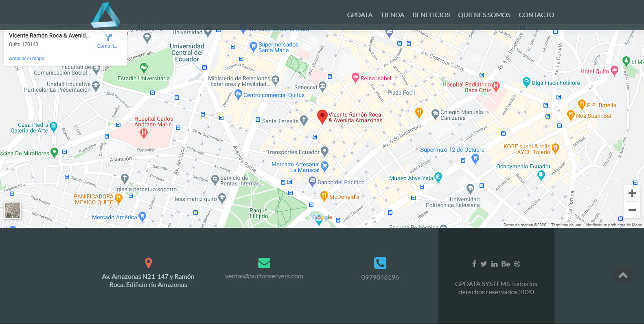Go to BENEFICIOS section
Screen dimensions: 644x324
[x=431, y=15]
